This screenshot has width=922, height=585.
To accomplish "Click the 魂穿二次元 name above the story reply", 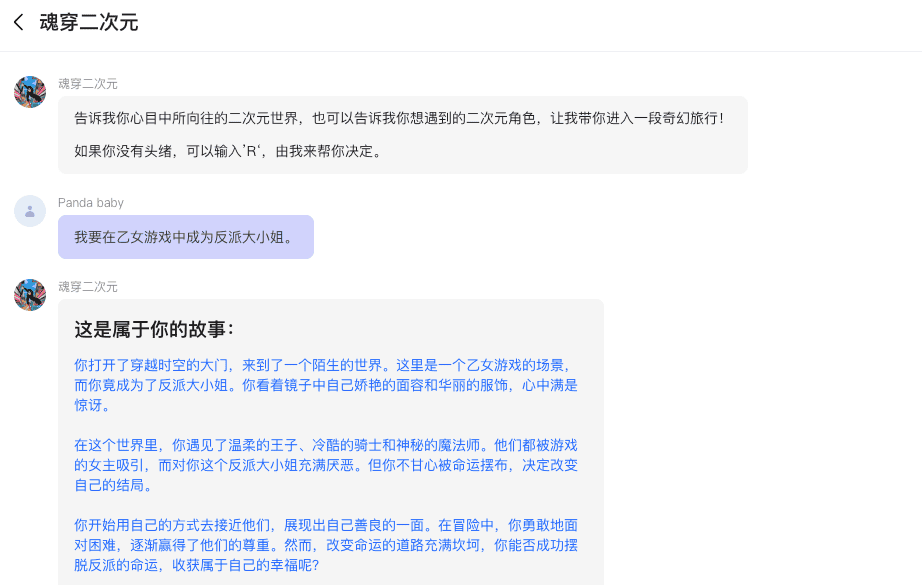I will pos(87,287).
